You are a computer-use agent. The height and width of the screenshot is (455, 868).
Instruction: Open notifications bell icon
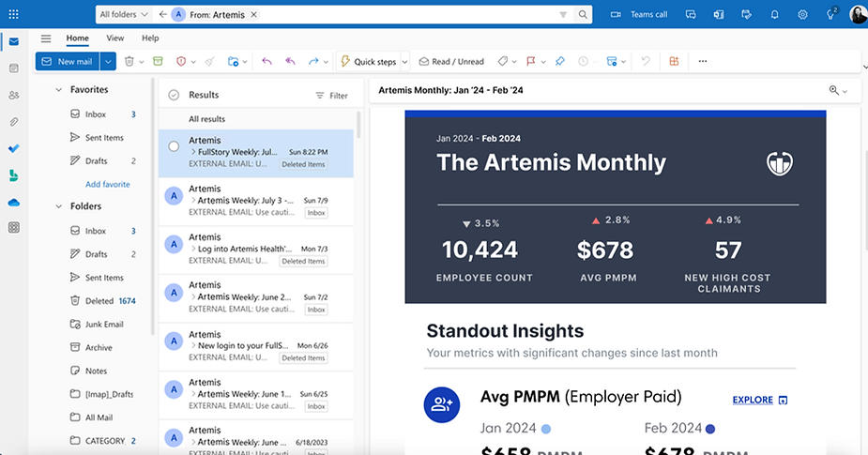click(774, 15)
